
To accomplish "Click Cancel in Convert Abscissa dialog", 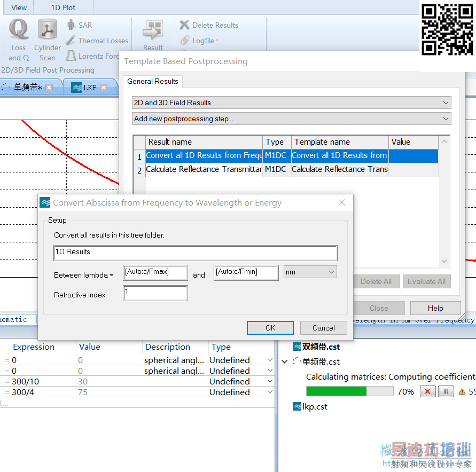I will click(324, 328).
